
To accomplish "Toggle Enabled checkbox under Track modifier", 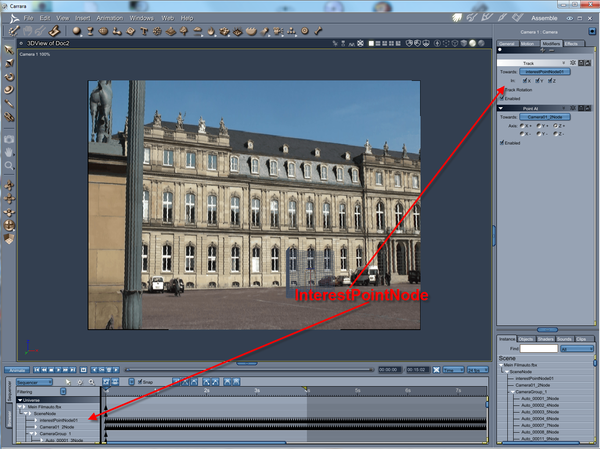I will 502,98.
